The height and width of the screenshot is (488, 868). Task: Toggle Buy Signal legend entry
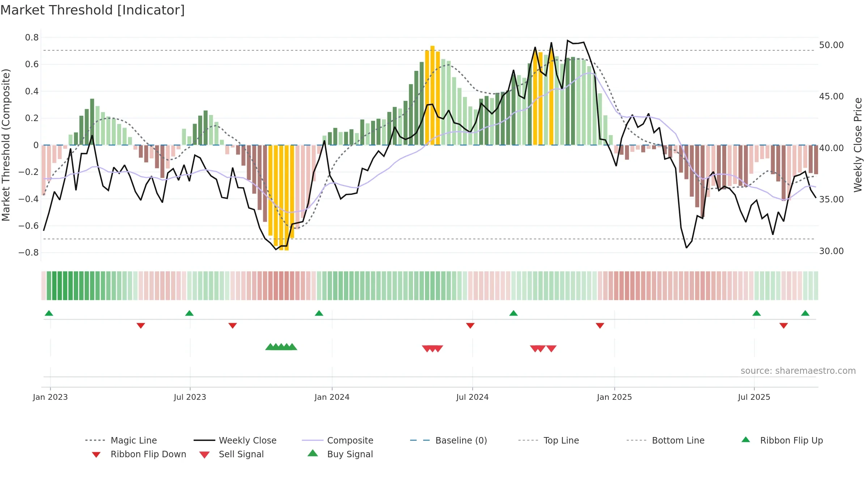pos(340,454)
